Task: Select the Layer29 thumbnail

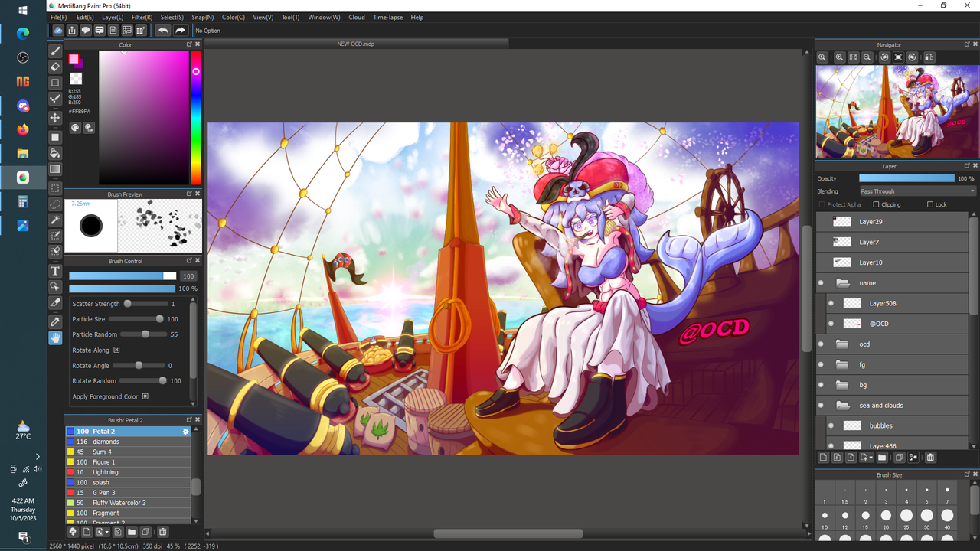Action: 842,221
